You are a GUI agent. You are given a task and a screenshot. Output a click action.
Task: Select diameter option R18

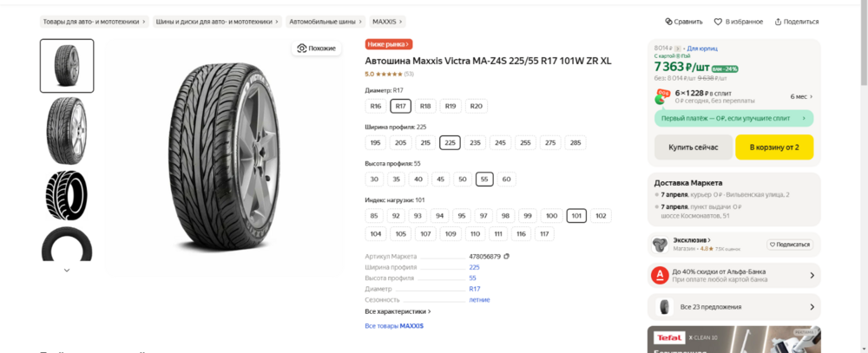click(x=425, y=106)
